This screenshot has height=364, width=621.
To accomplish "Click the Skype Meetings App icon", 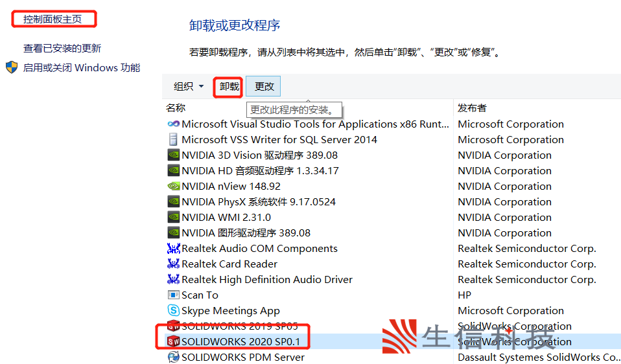I will pos(174,310).
